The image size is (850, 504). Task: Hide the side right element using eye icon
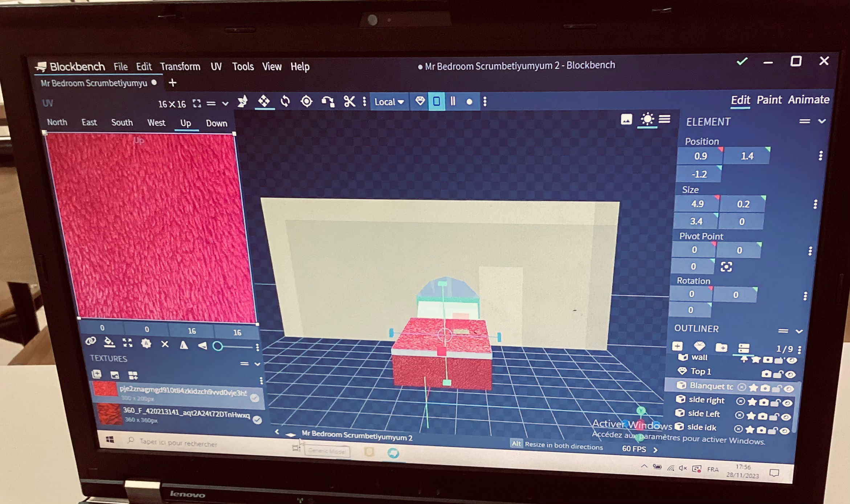pyautogui.click(x=787, y=402)
